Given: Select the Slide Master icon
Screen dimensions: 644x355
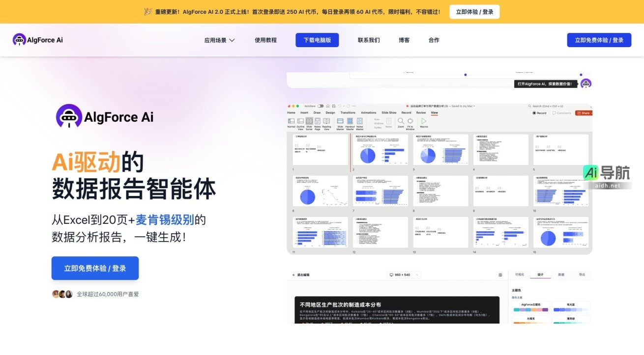Looking at the screenshot, I should pyautogui.click(x=340, y=122).
